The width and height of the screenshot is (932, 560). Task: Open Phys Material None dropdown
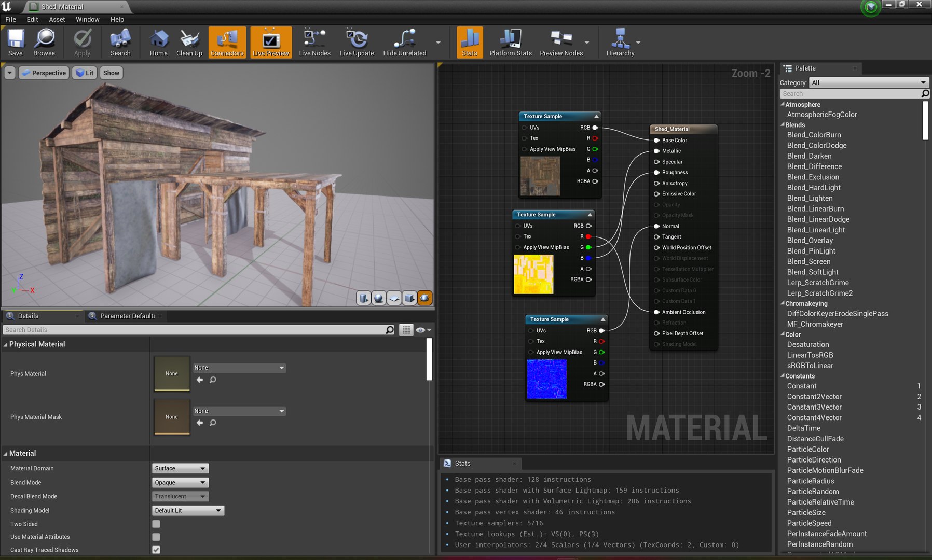(239, 368)
